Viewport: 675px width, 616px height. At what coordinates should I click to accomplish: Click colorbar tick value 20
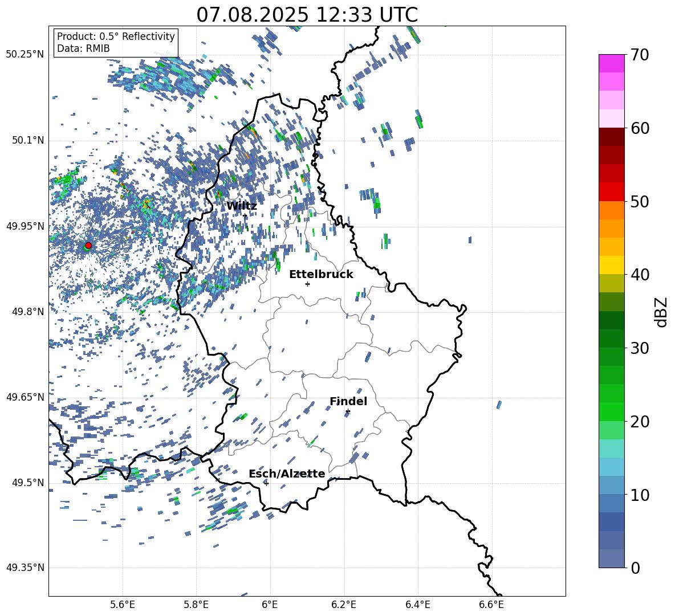click(x=640, y=422)
